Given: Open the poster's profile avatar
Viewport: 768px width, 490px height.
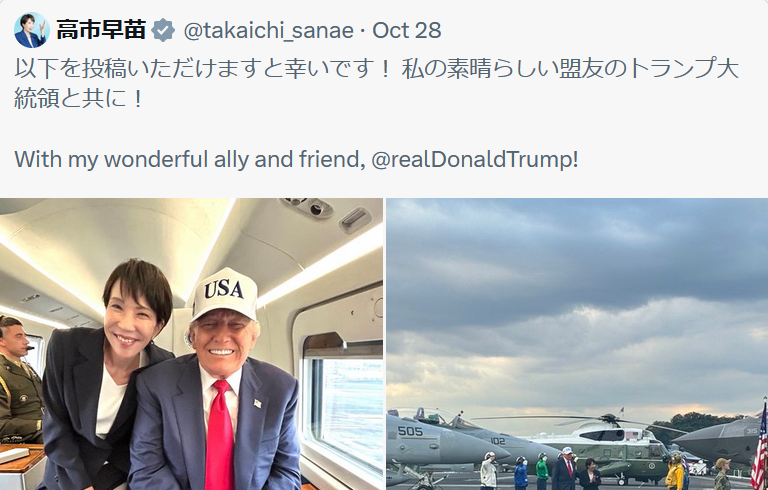Looking at the screenshot, I should coord(32,30).
